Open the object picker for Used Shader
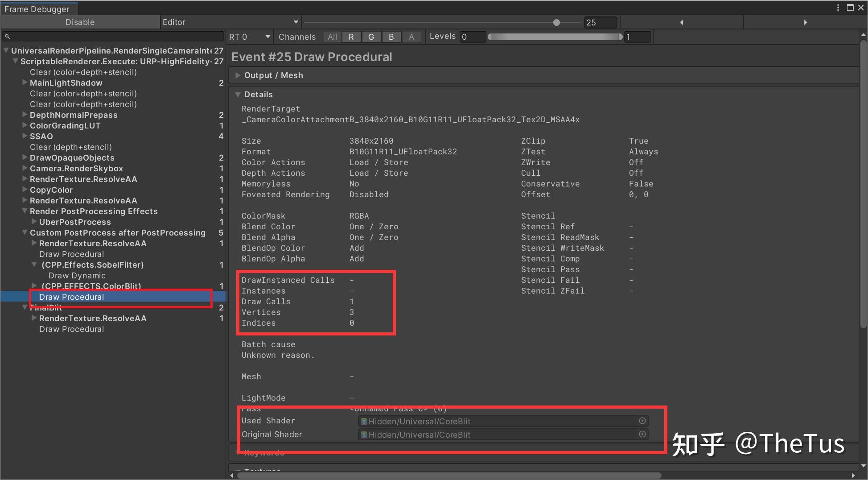868x480 pixels. coord(642,421)
